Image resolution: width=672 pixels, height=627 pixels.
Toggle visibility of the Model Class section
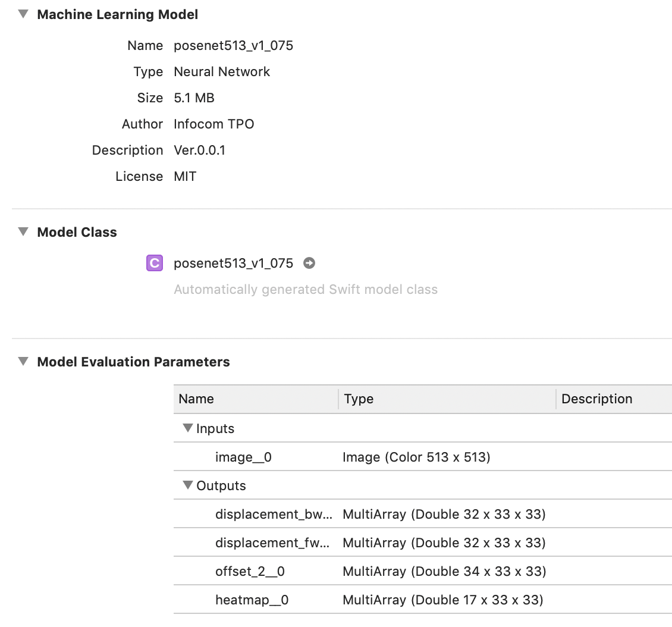pyautogui.click(x=23, y=232)
